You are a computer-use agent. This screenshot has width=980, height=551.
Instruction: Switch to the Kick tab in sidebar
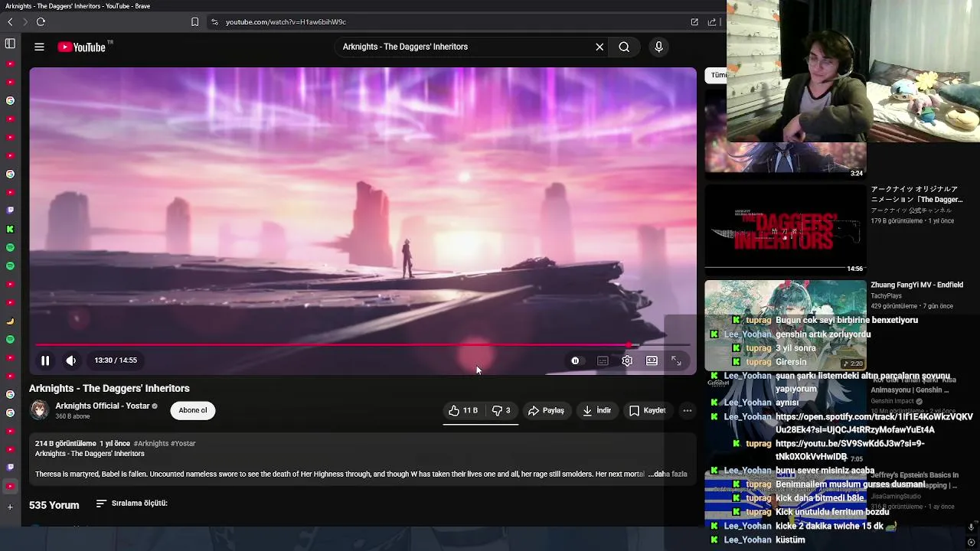tap(10, 229)
